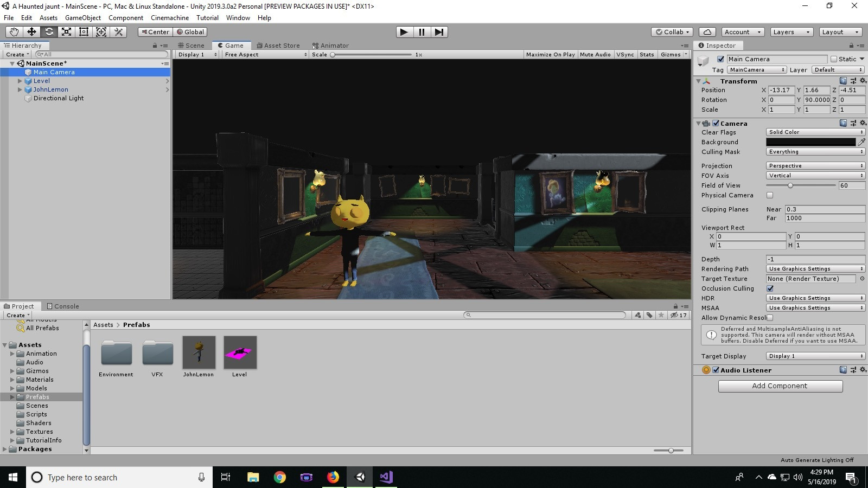This screenshot has height=488, width=868.
Task: Select the Move tool
Action: pyautogui.click(x=31, y=32)
